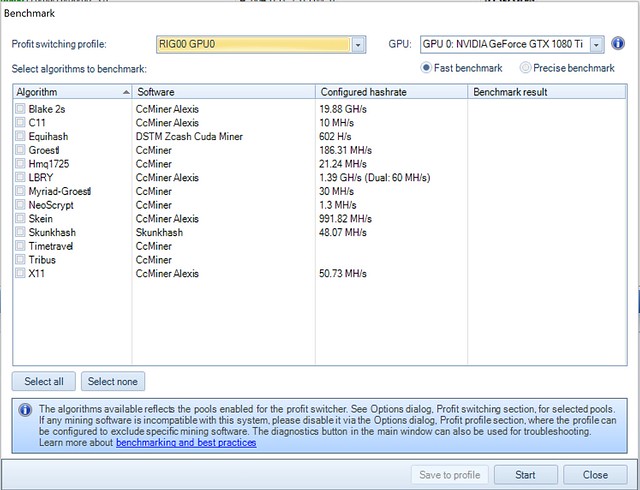Click CcMiner Alexis in the X11 row
The height and width of the screenshot is (490, 640).
pyautogui.click(x=167, y=274)
